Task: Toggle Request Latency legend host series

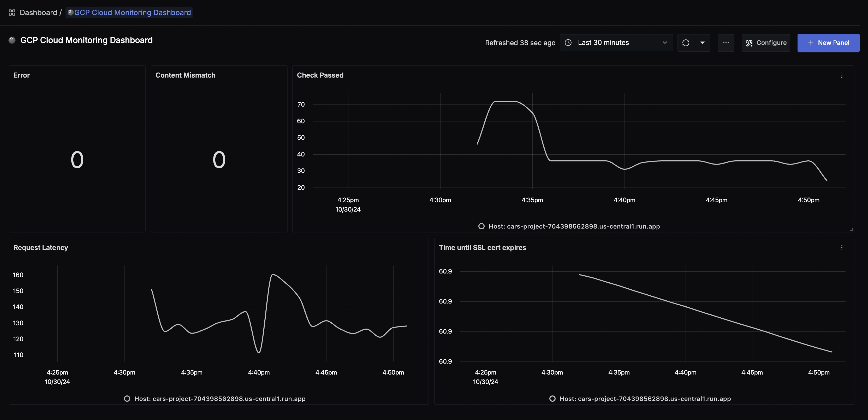Action: [215, 399]
